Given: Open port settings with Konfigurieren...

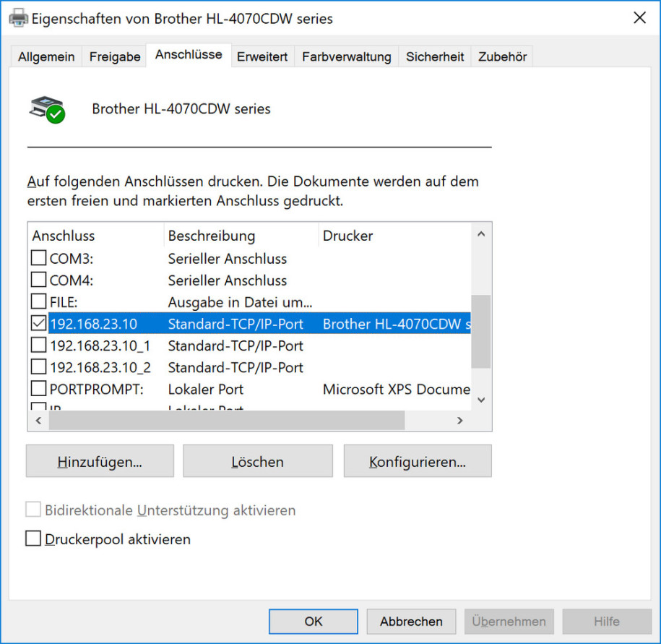Looking at the screenshot, I should [418, 461].
